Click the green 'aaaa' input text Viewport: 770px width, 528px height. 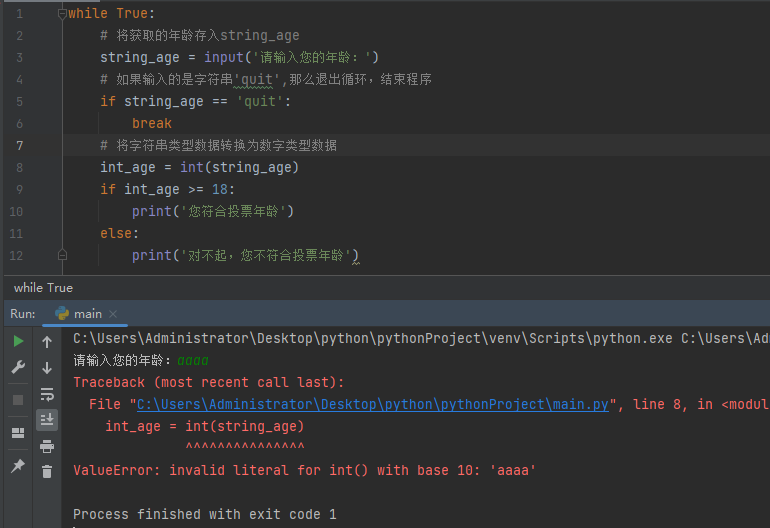click(193, 361)
